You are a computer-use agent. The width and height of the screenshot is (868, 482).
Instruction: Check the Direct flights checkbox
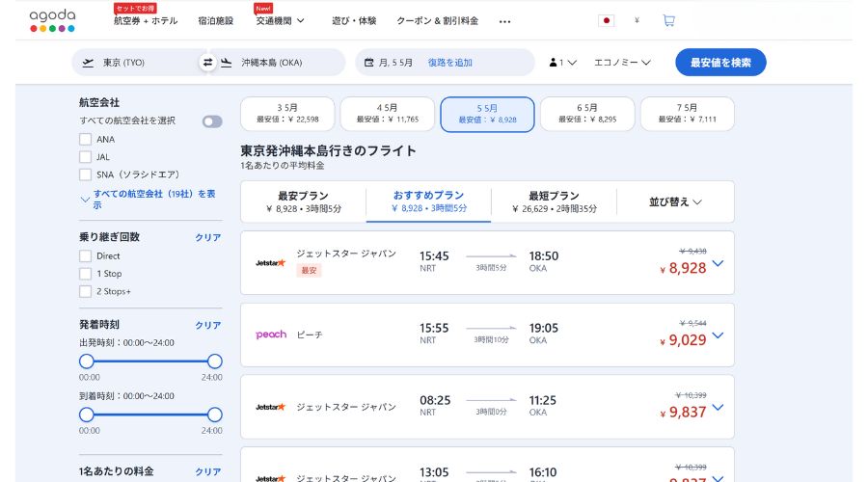tap(85, 256)
